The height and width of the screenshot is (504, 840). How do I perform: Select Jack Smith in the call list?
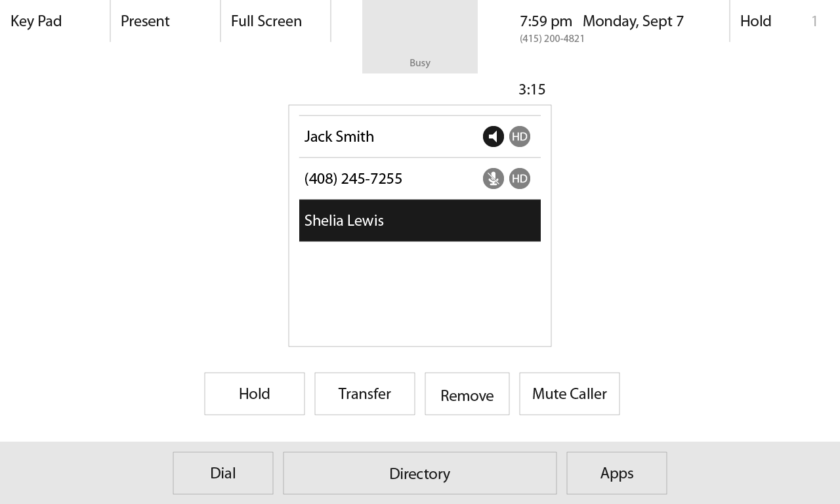coord(420,136)
